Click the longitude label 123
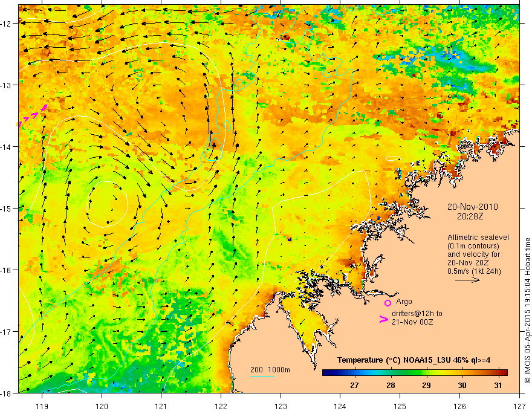532x411 pixels. (x=281, y=406)
